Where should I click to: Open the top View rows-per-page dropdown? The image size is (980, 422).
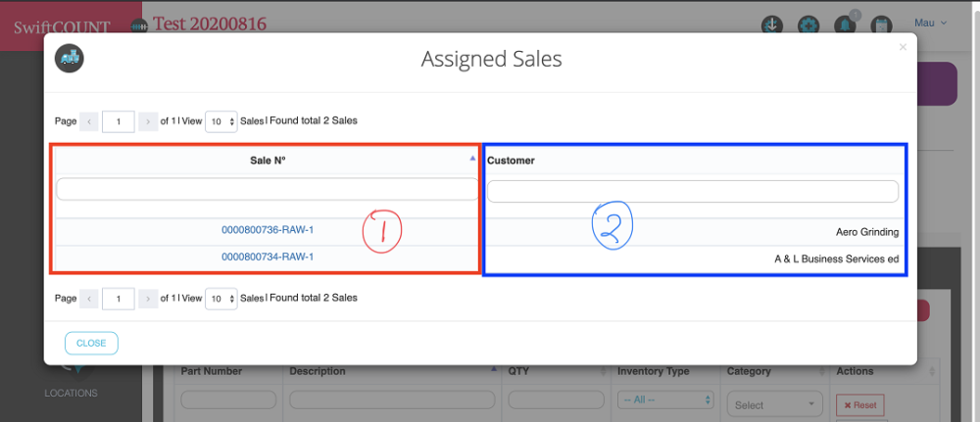coord(221,121)
